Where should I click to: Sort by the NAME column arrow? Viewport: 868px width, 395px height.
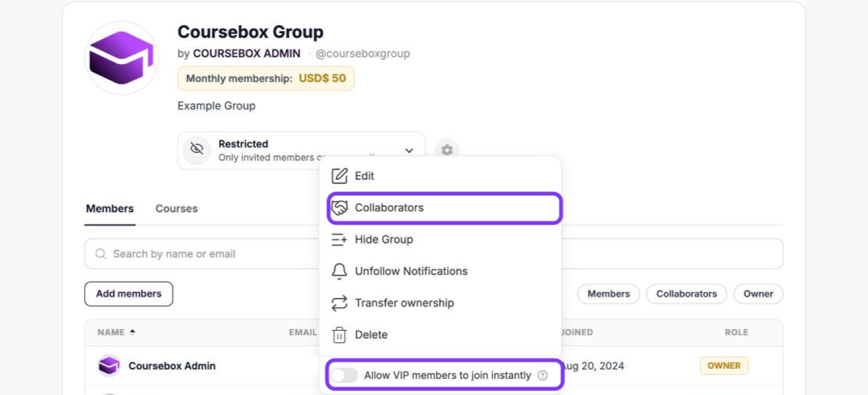[x=132, y=332]
